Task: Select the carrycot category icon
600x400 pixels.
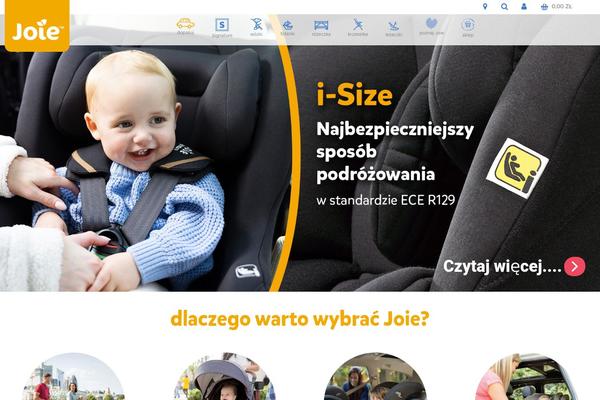Action: tap(287, 27)
